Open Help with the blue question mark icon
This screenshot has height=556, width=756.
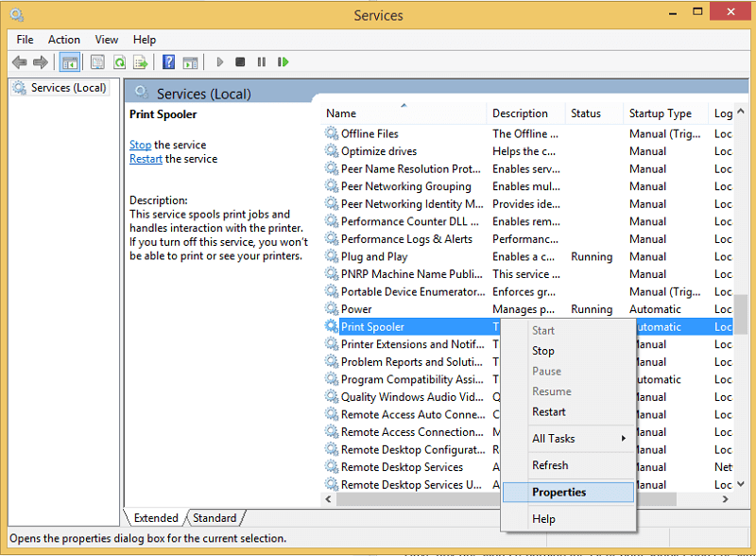(x=169, y=61)
